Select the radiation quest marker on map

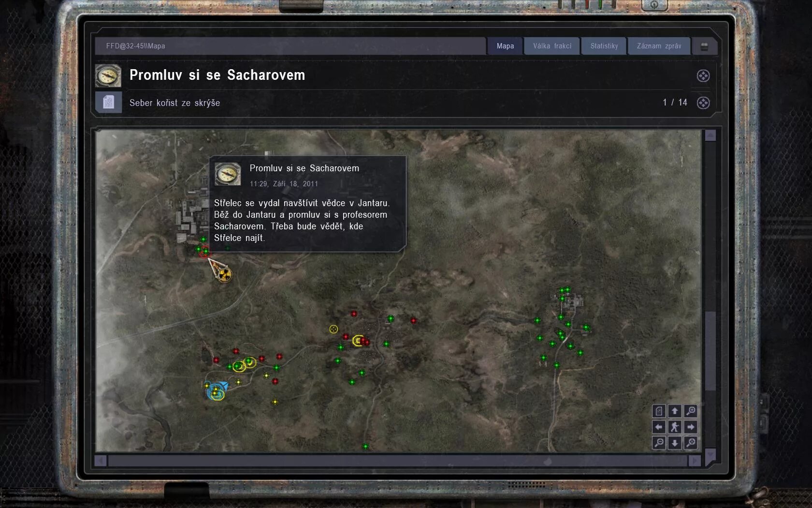coord(224,275)
